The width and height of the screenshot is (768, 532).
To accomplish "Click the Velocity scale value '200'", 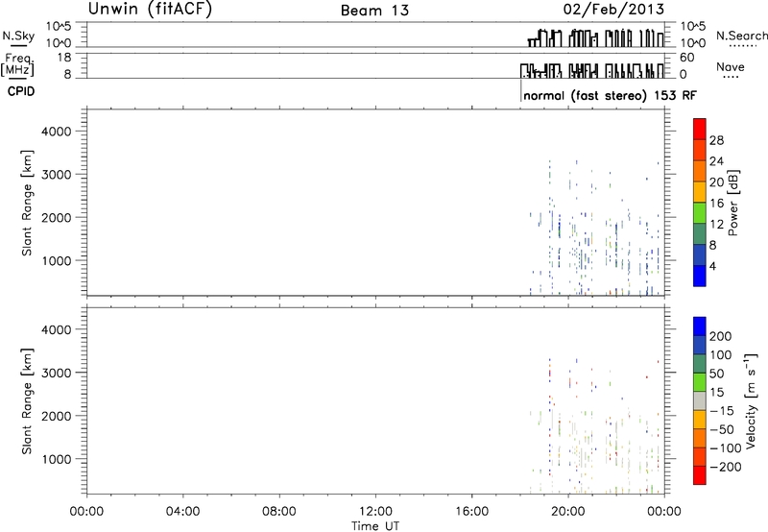I will point(720,336).
